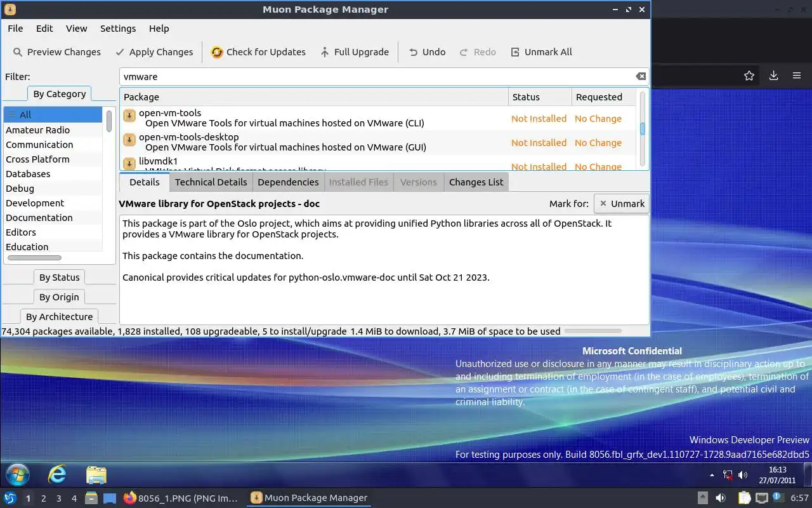Image resolution: width=812 pixels, height=508 pixels.
Task: Open the Firefox downloads panel
Action: [x=773, y=76]
